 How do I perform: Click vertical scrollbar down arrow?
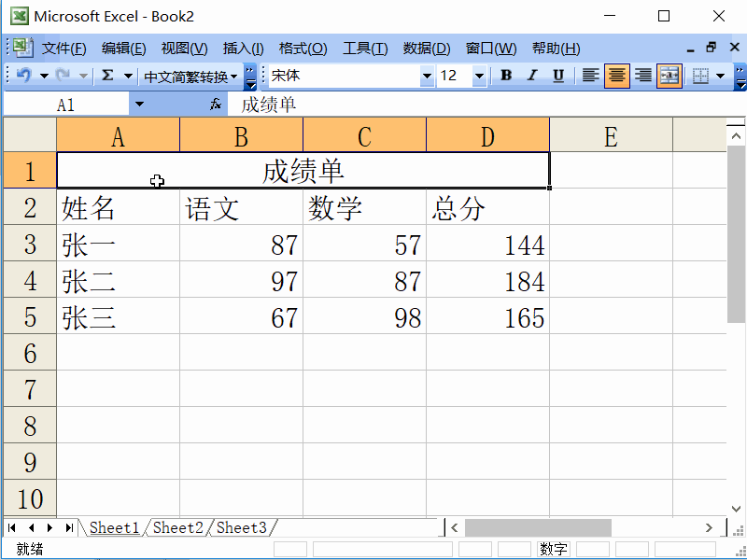point(736,509)
